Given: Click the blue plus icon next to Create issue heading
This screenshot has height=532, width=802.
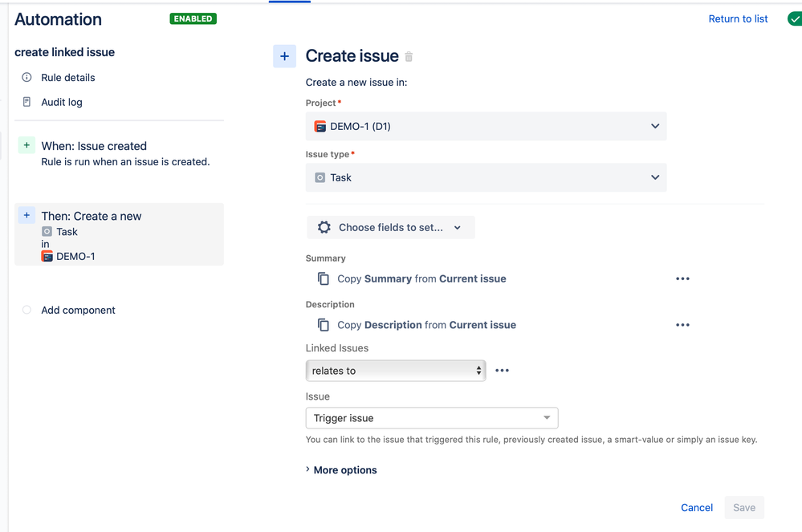Looking at the screenshot, I should click(284, 56).
